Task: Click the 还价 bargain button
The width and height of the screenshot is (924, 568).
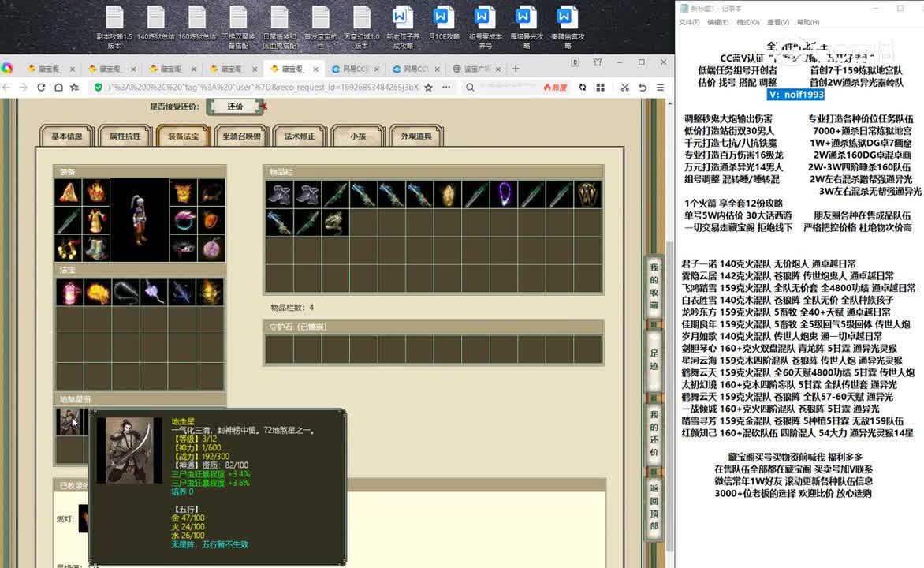Action: point(235,106)
